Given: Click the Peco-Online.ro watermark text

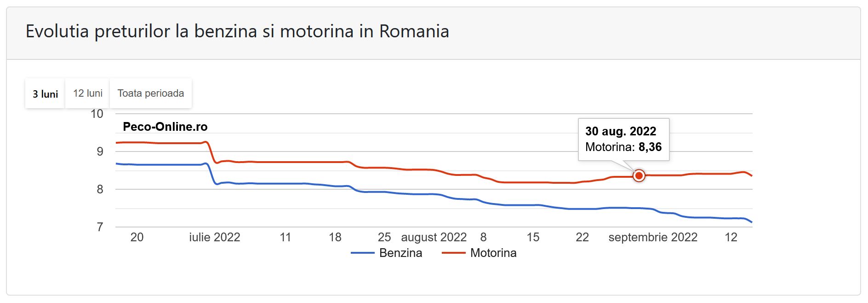Looking at the screenshot, I should (165, 127).
